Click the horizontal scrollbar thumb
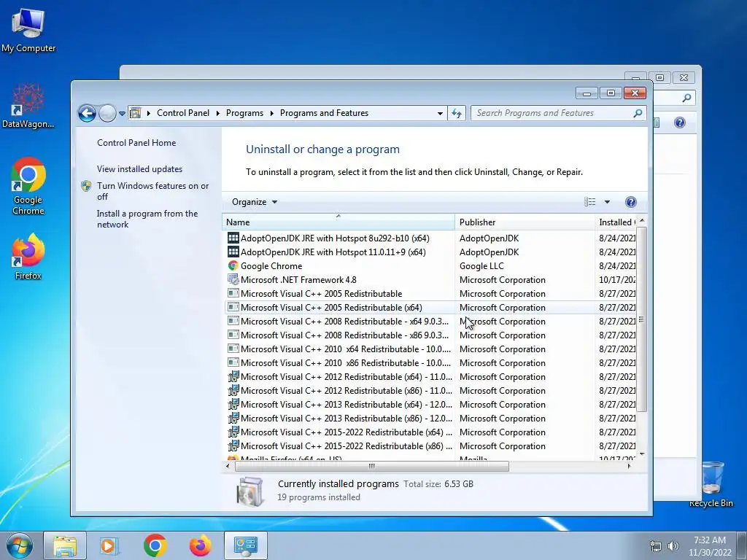This screenshot has width=747, height=560. pos(371,466)
